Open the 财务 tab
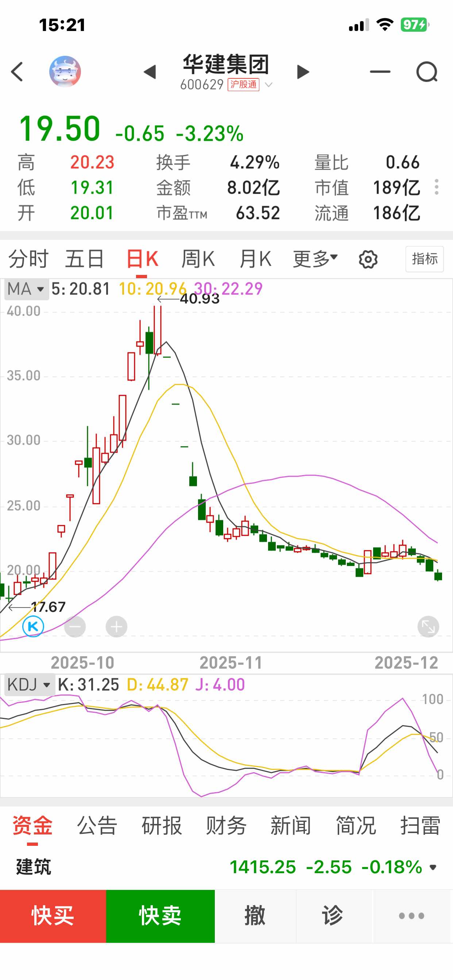The width and height of the screenshot is (453, 980). tap(226, 825)
